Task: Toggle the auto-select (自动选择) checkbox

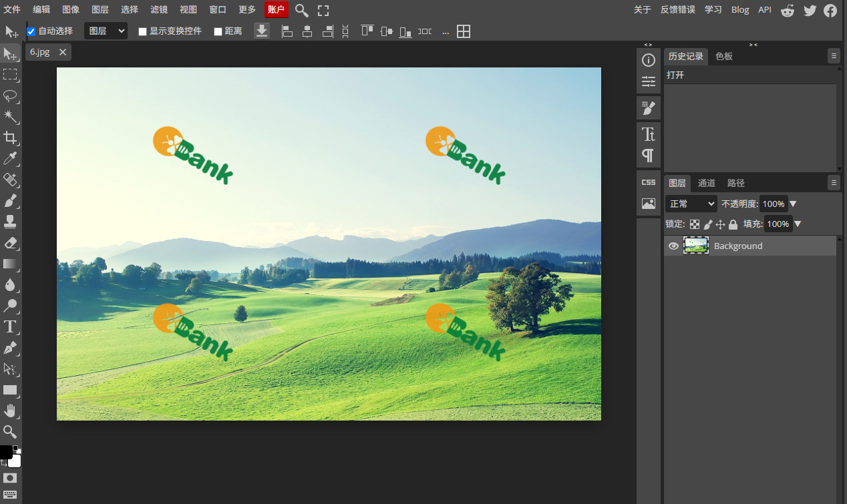Action: (31, 31)
